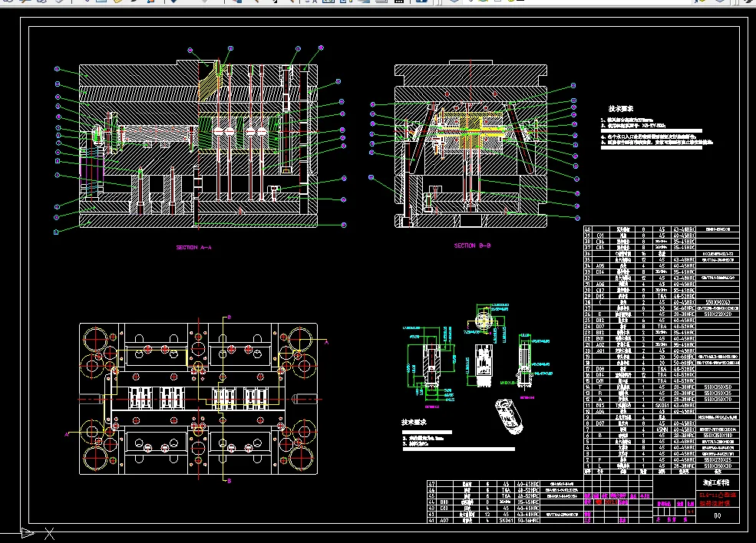This screenshot has height=543, width=756.
Task: Click the lower B cutting-plane label
Action: click(229, 481)
